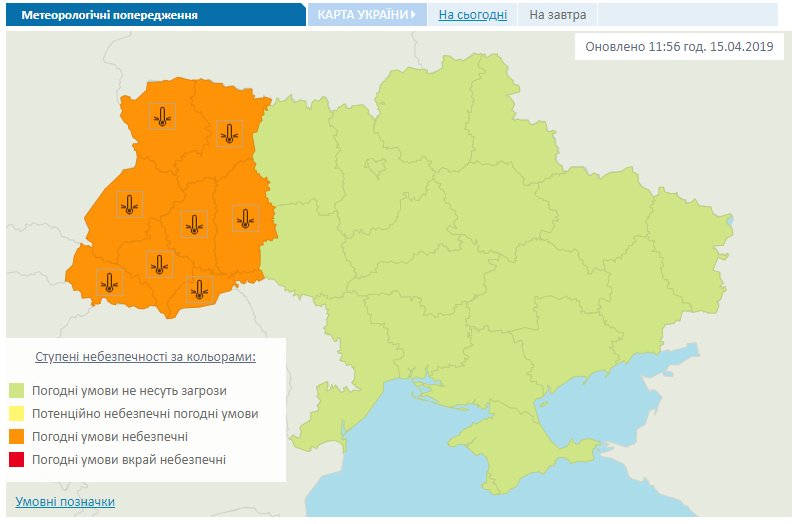Click the text Погодні умови вкрай небезпечні

point(129,459)
